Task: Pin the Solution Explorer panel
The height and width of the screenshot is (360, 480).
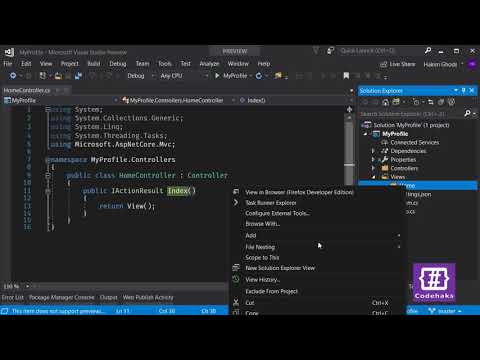Action: tap(464, 91)
